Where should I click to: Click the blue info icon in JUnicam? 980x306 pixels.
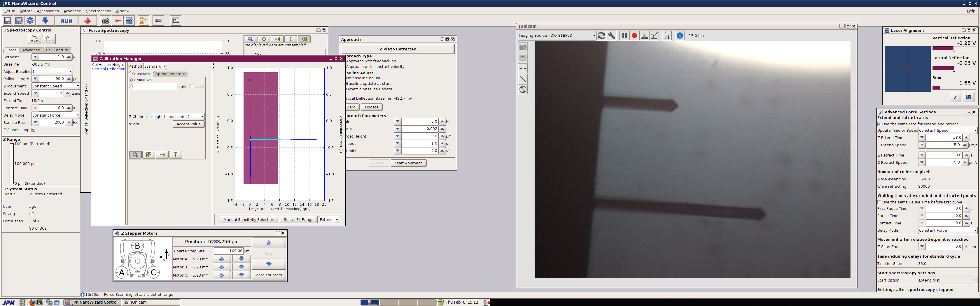(x=680, y=36)
